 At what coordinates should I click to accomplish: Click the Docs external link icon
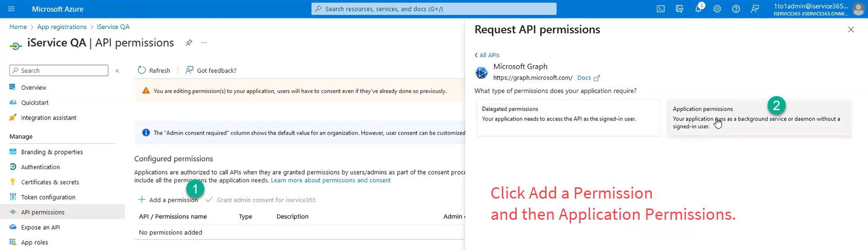(x=597, y=78)
